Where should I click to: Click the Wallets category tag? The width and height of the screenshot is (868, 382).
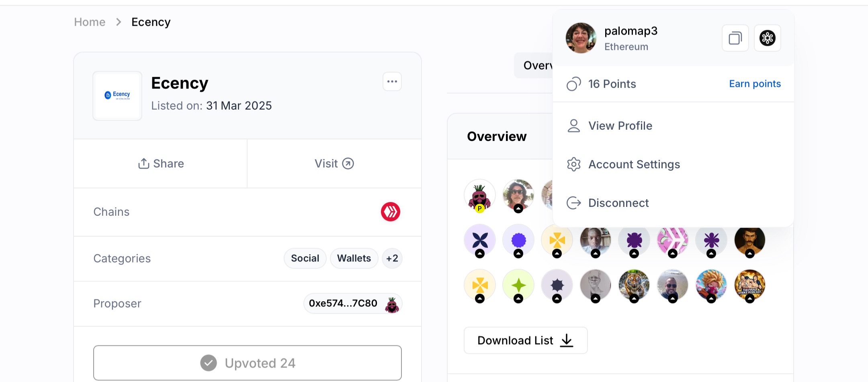coord(354,258)
